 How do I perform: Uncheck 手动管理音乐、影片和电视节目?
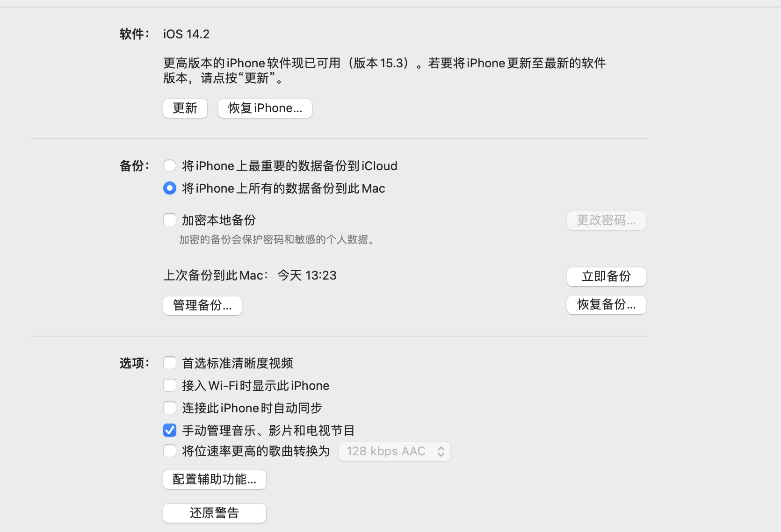tap(170, 430)
